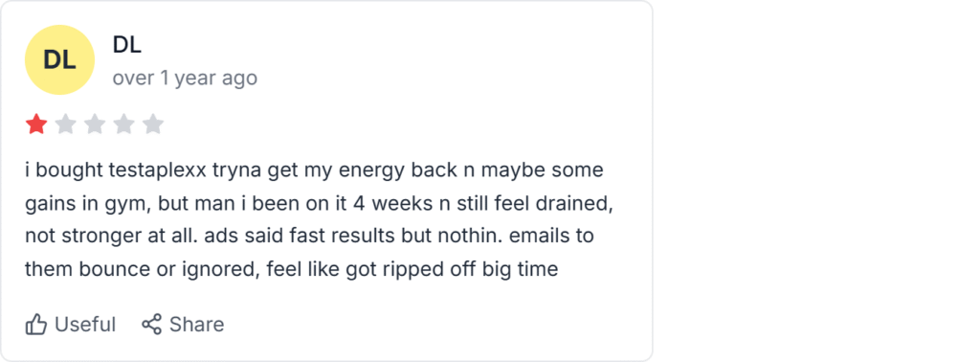
Task: Select the red first rating star
Action: pyautogui.click(x=36, y=124)
